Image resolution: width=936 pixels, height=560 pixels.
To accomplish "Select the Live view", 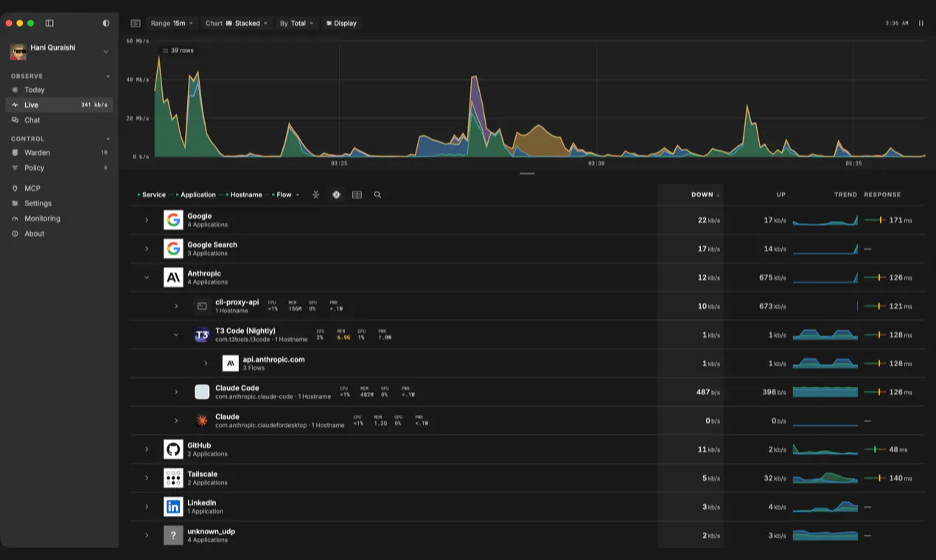I will (59, 105).
